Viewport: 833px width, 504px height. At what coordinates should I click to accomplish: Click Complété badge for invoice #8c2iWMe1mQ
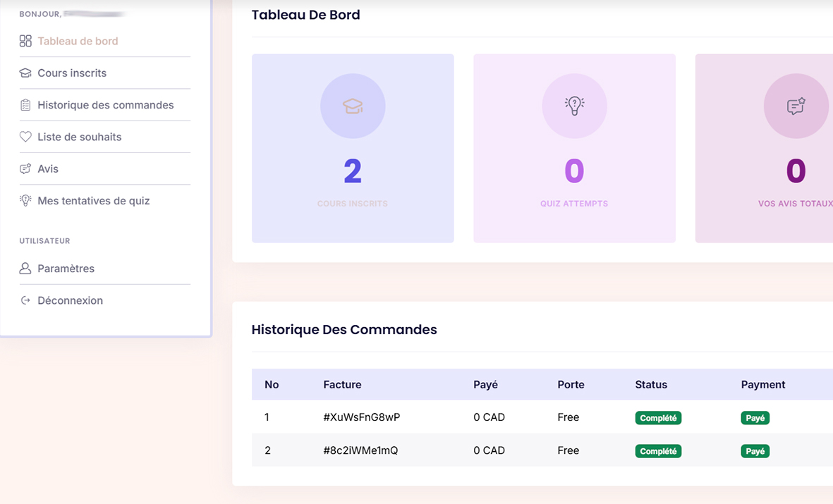pyautogui.click(x=658, y=451)
